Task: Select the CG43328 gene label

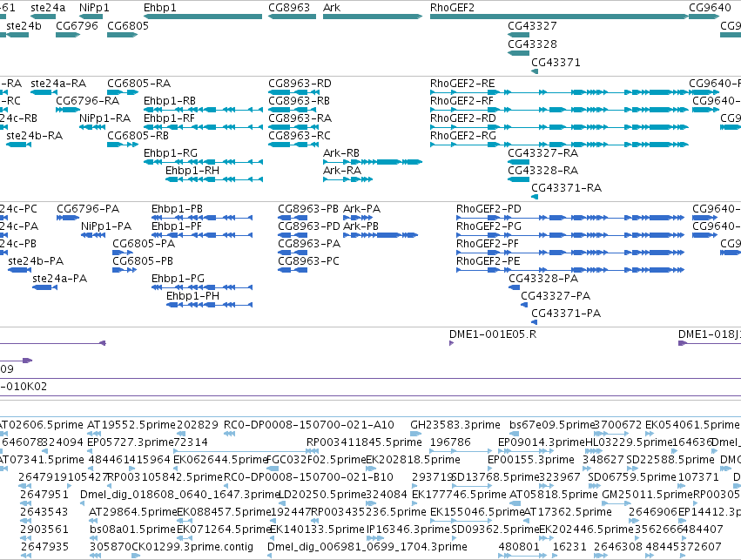Action: (x=532, y=44)
